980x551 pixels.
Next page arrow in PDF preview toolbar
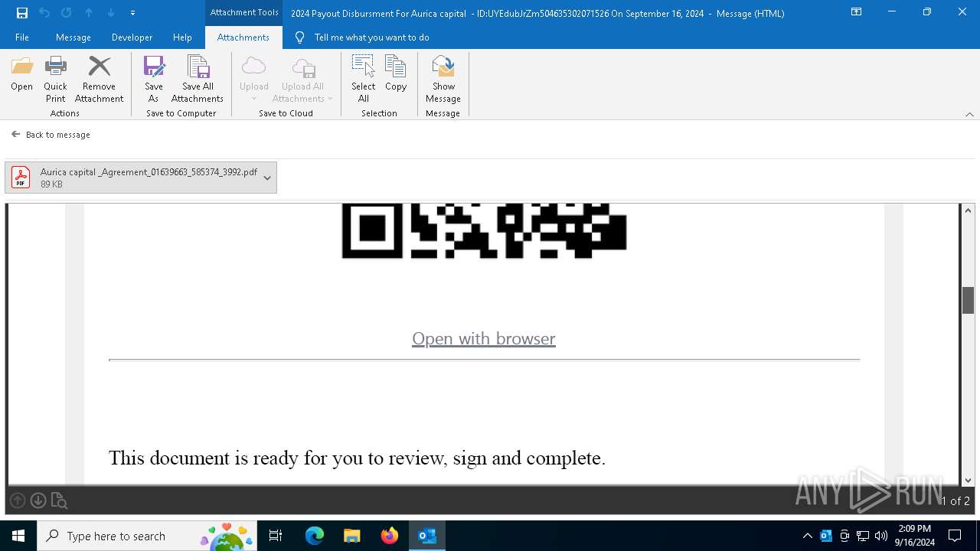38,500
